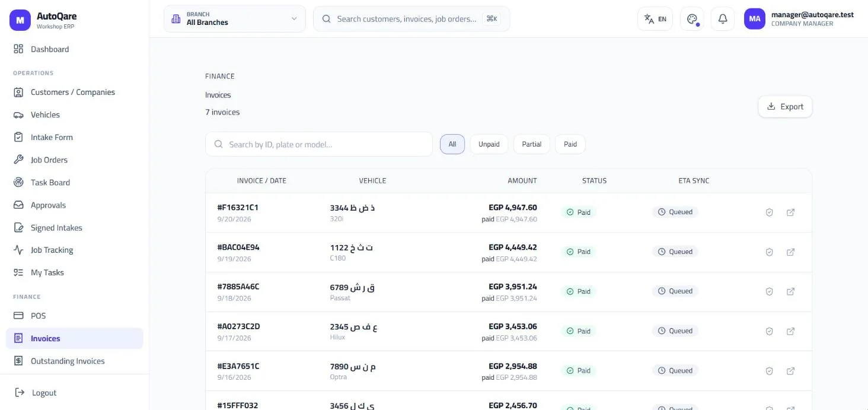Viewport: 868px width, 410px height.
Task: Click the Search by ID, plate or model field
Action: click(319, 144)
